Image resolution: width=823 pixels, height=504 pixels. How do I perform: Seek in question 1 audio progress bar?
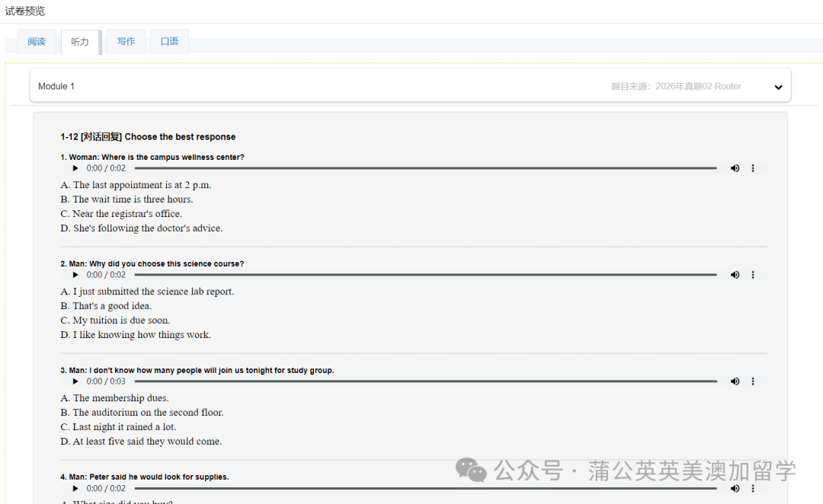coord(425,168)
